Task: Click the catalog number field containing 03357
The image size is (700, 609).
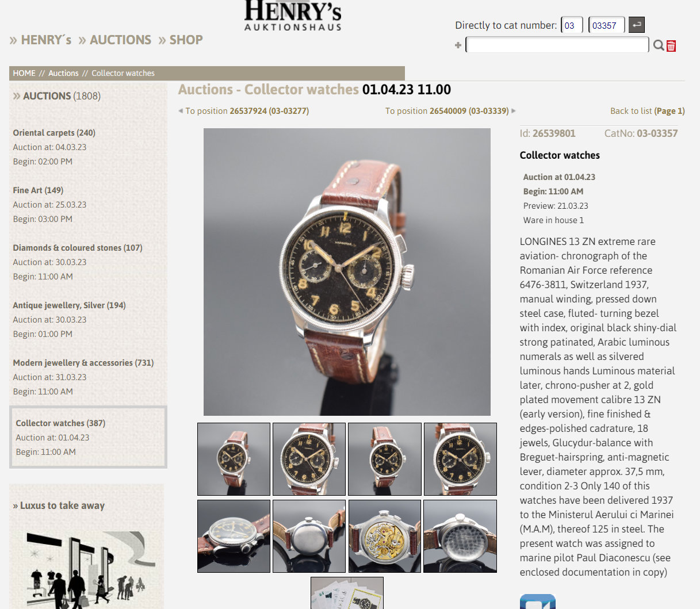Action: tap(606, 25)
